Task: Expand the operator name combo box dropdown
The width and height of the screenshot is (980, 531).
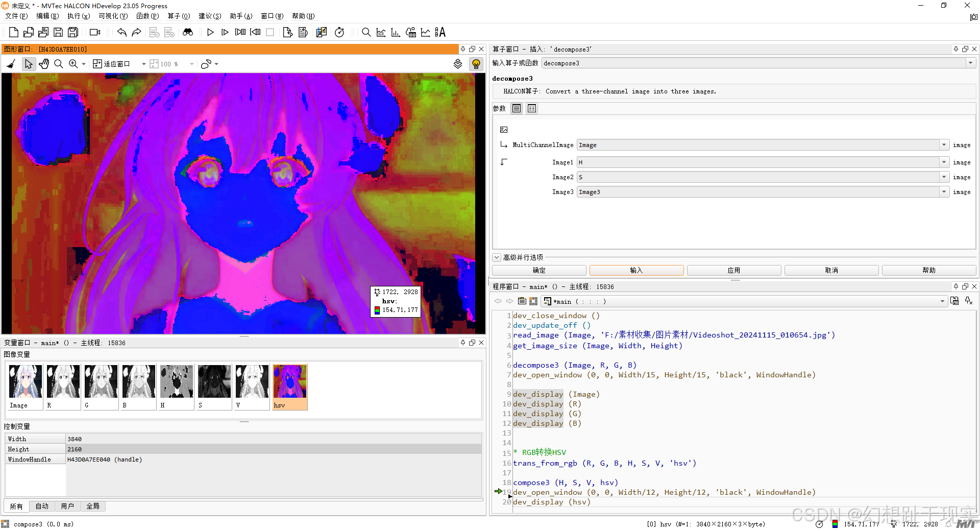Action: pos(970,63)
